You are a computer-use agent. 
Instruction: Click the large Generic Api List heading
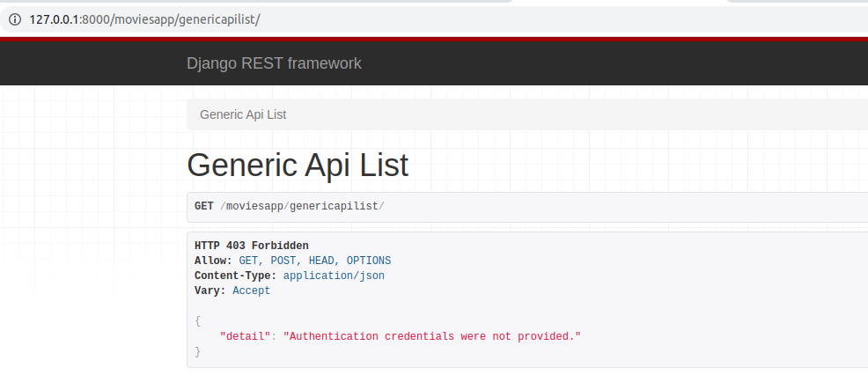[x=298, y=165]
